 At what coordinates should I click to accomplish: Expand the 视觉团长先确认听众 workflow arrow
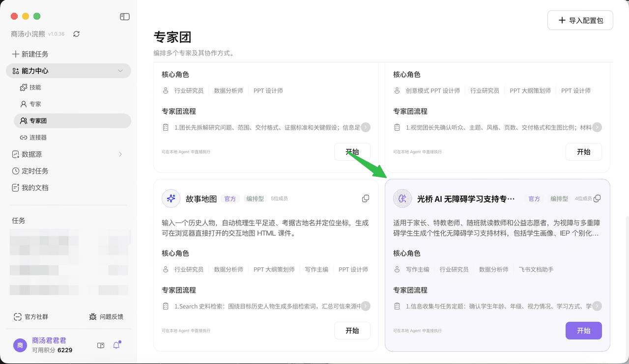click(x=597, y=127)
